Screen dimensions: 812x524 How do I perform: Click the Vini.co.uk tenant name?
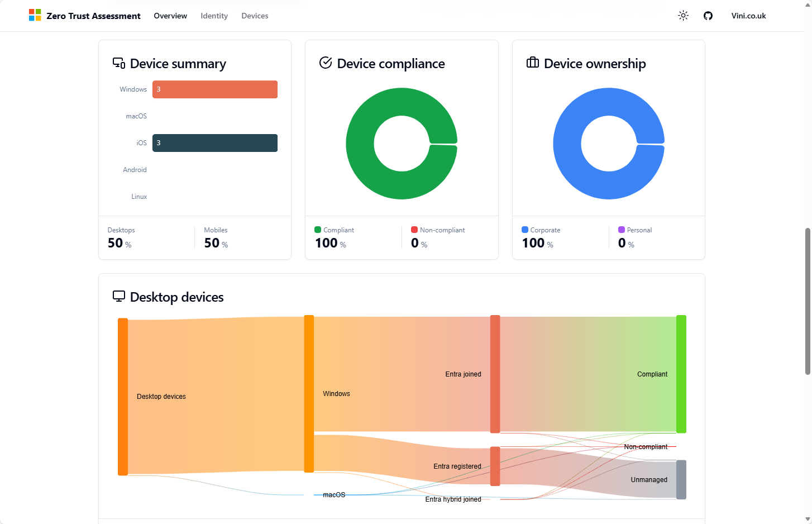click(748, 16)
